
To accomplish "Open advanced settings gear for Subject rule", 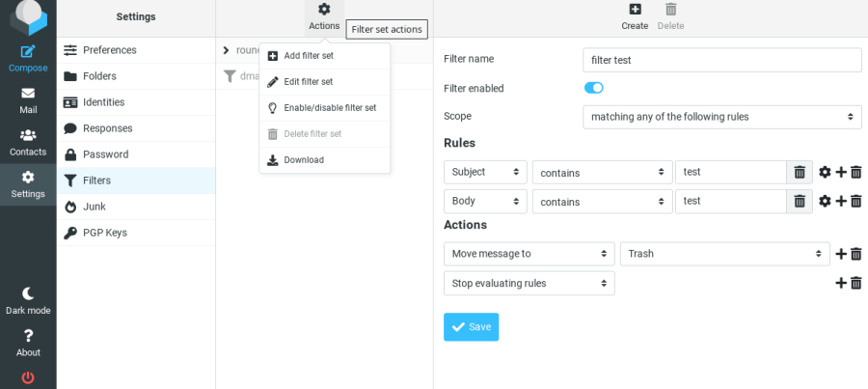I will click(825, 173).
